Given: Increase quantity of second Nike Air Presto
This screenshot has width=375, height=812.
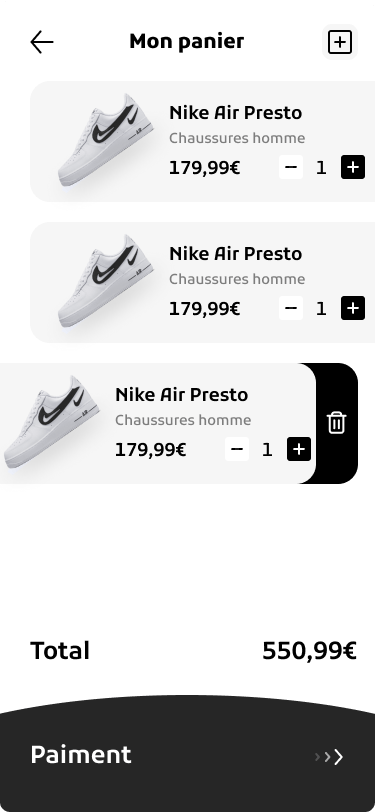Looking at the screenshot, I should [353, 308].
